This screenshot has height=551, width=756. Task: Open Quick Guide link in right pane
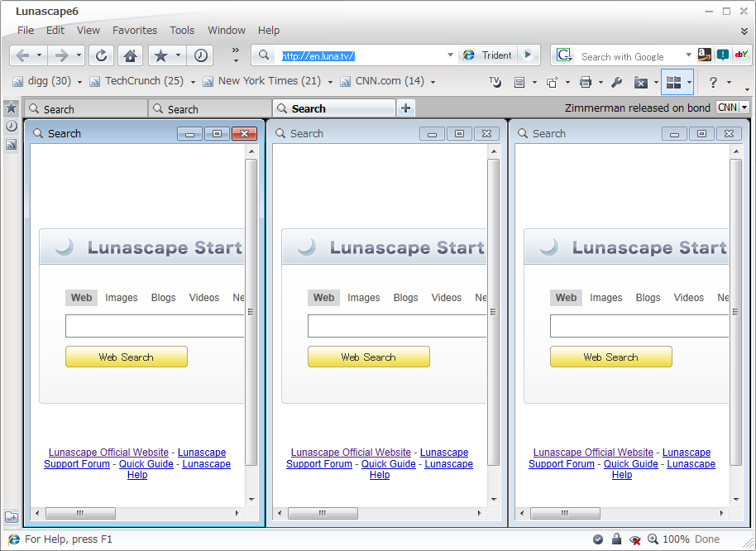point(630,464)
